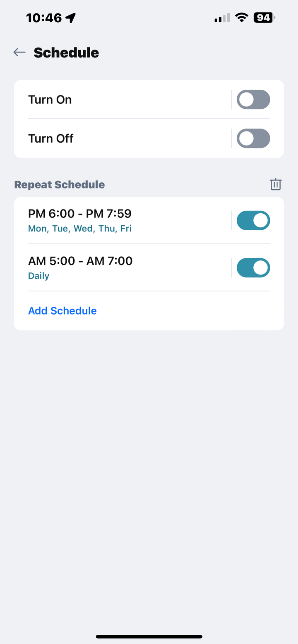Screen dimensions: 298x644
Task: Tap the battery indicator showing 94
Action: (x=264, y=18)
